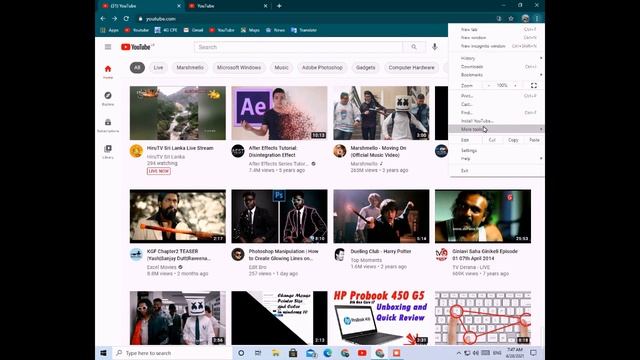The width and height of the screenshot is (640, 360).
Task: Open File Explorer from the taskbar
Action: pos(276,353)
